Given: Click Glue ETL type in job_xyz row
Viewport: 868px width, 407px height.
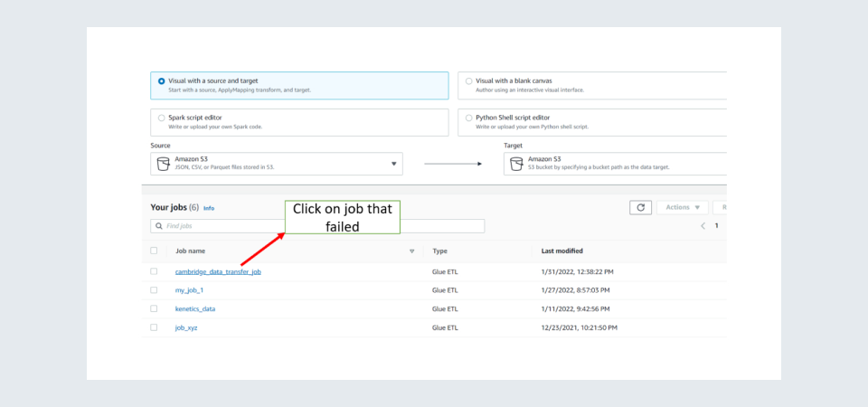Looking at the screenshot, I should click(445, 327).
